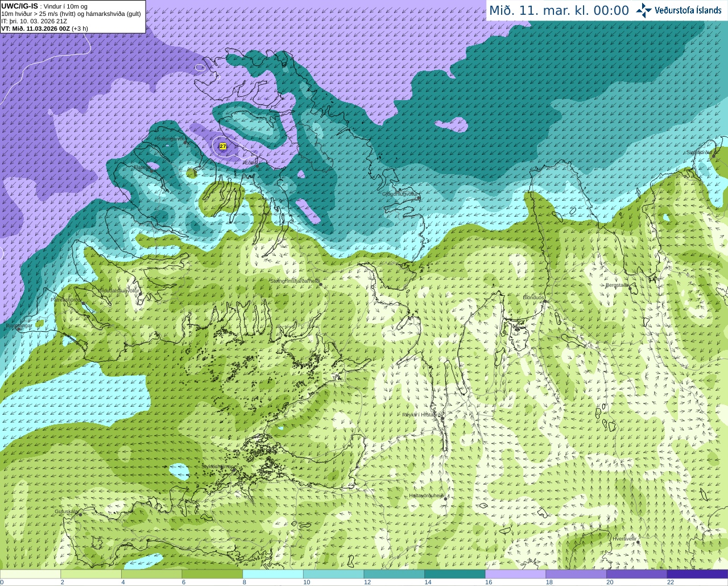Click the Holtavörðuheiði station dot

tap(445, 498)
